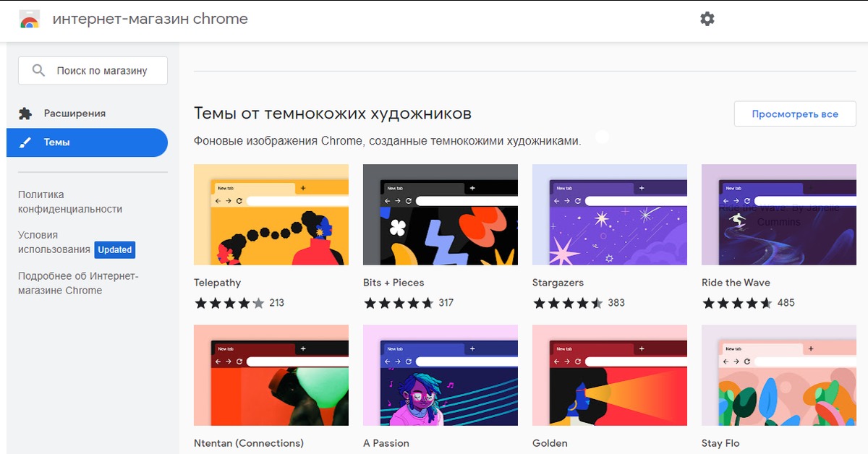Click the Extensions puzzle piece icon
Image resolution: width=868 pixels, height=454 pixels.
(25, 113)
